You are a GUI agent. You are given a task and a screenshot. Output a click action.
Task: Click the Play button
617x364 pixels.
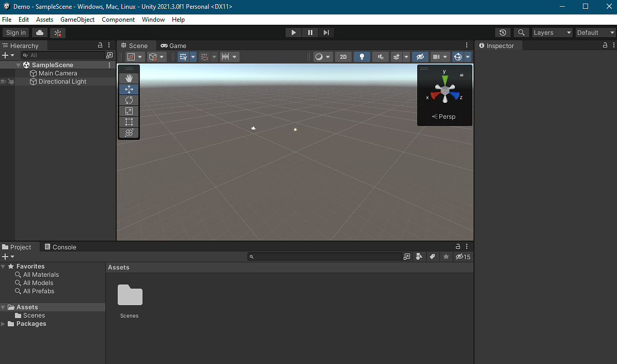pos(294,33)
